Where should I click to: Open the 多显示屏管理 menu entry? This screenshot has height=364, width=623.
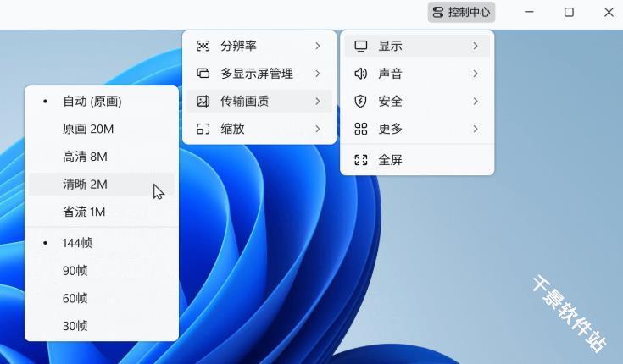point(259,74)
